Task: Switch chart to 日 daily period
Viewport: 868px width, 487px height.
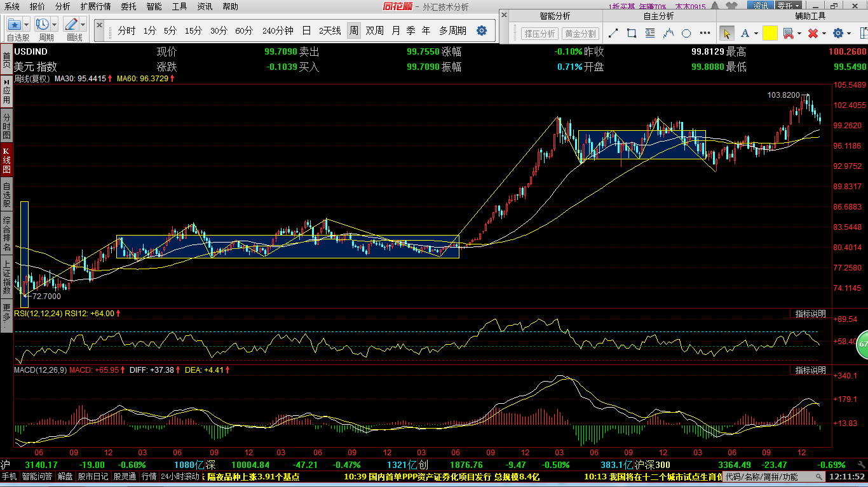Action: click(306, 30)
